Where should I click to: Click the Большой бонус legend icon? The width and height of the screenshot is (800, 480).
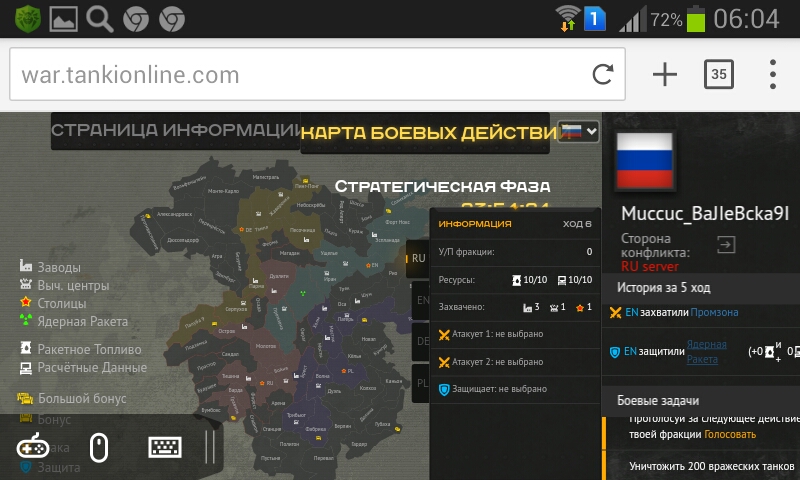(x=25, y=398)
